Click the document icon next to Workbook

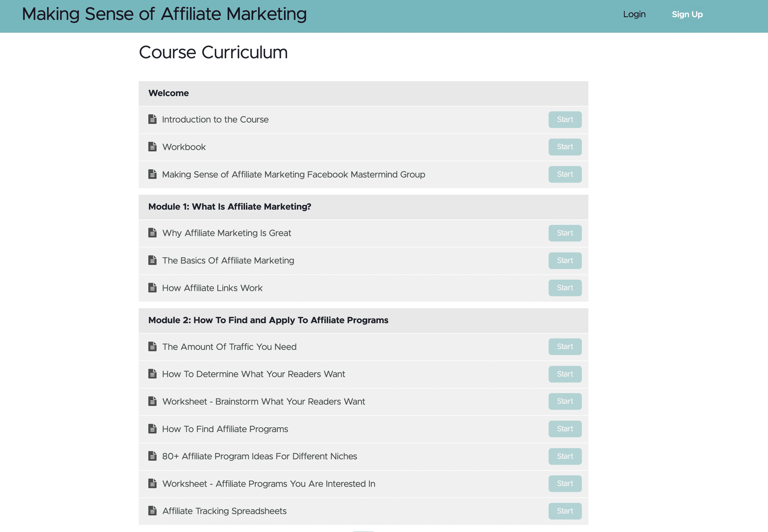(x=152, y=147)
